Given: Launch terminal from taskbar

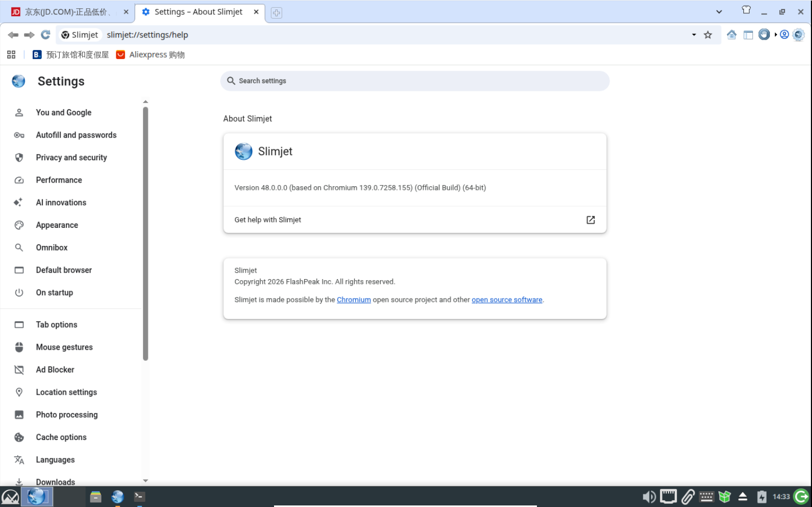Looking at the screenshot, I should coord(139,497).
